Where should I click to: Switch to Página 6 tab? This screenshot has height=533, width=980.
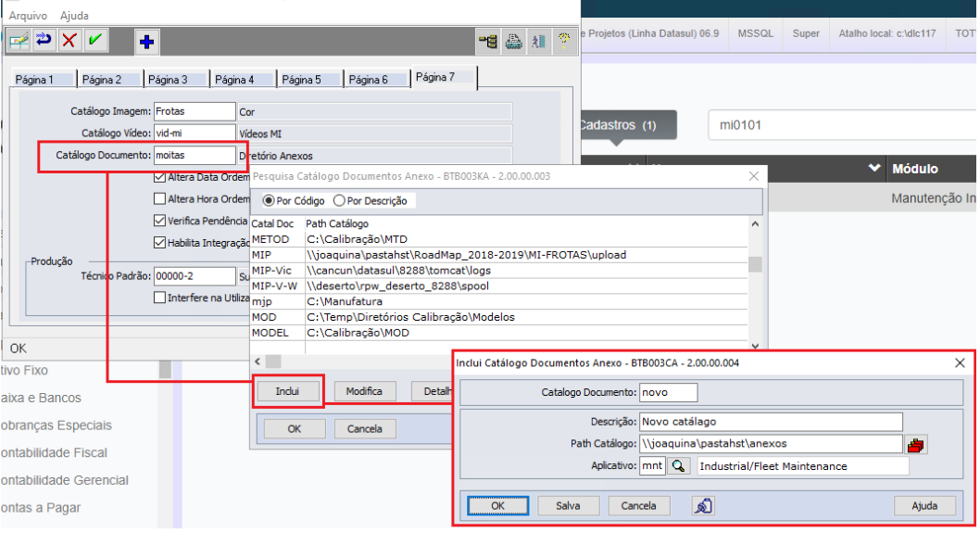[377, 80]
